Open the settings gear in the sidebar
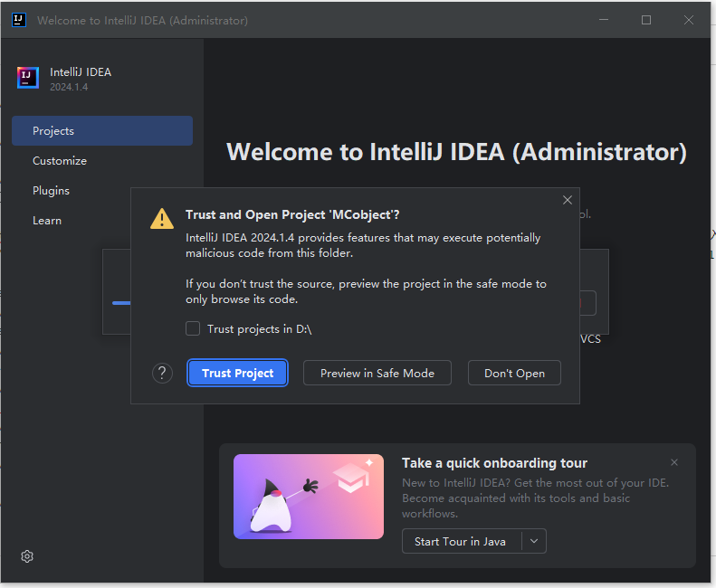This screenshot has height=588, width=716. [x=27, y=556]
